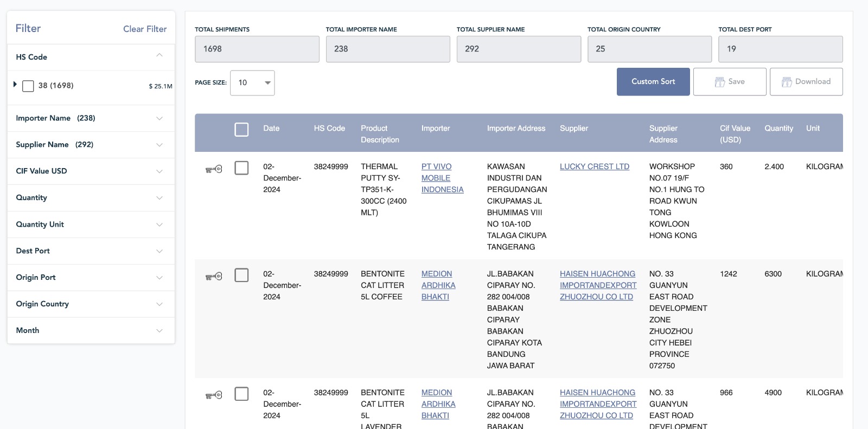Click key icon beside Bentonite Lavender row
The height and width of the screenshot is (429, 868).
point(214,395)
